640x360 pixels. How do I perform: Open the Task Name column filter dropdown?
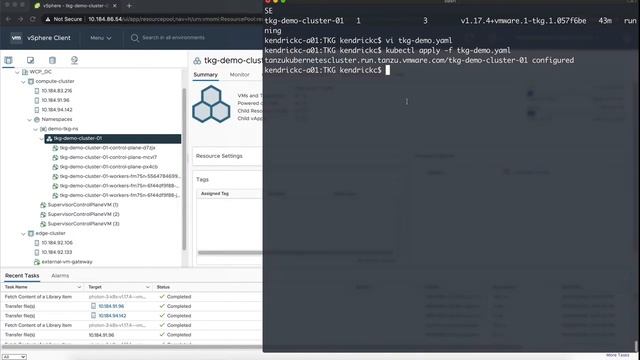(x=79, y=287)
